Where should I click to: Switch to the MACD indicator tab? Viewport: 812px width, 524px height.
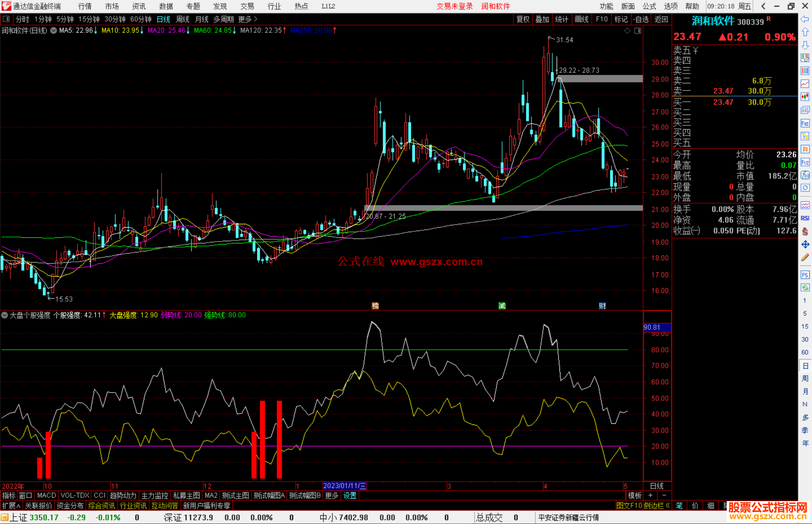(46, 495)
